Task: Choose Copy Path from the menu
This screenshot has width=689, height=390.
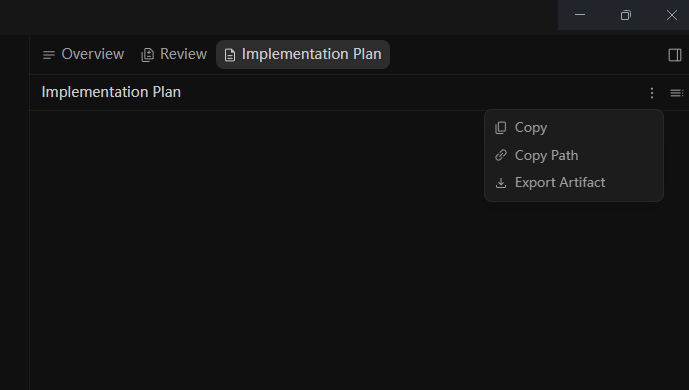Action: pos(573,155)
